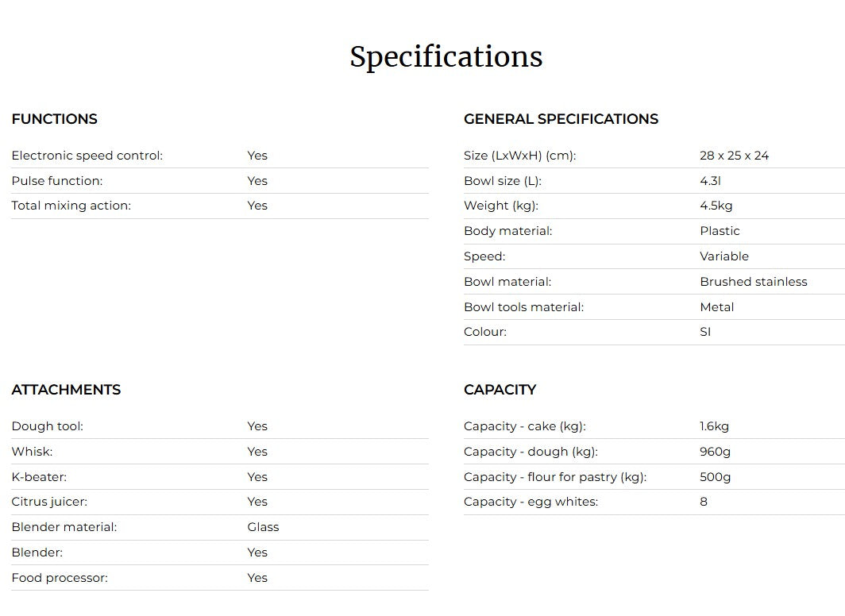The height and width of the screenshot is (616, 845).
Task: Select the 4.5kg weight value
Action: pos(716,206)
